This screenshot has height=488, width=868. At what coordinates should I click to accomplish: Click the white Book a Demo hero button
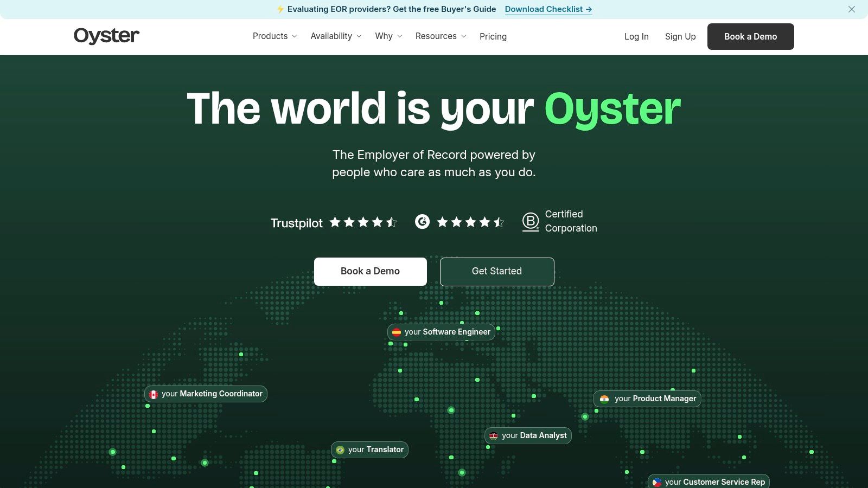[x=371, y=271]
